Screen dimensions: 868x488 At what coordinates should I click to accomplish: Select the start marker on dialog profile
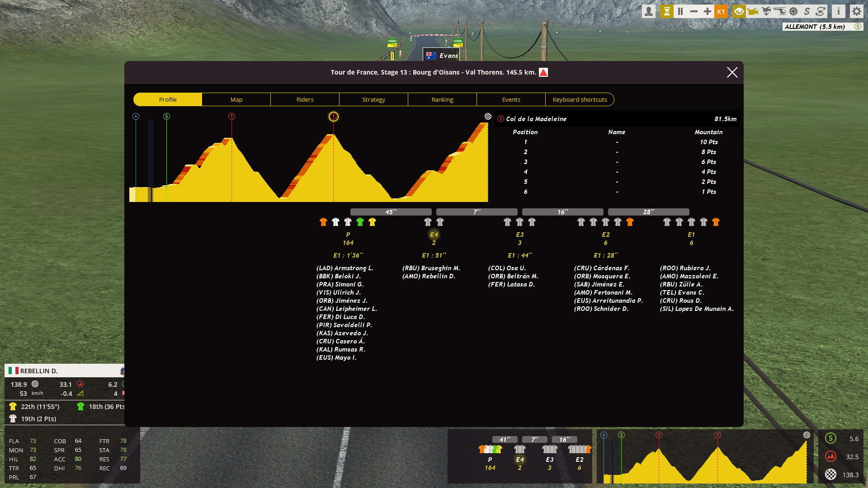click(x=136, y=117)
